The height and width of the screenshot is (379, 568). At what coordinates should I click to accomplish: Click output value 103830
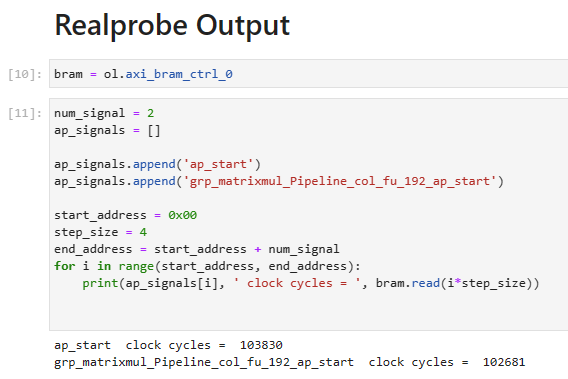(x=261, y=345)
